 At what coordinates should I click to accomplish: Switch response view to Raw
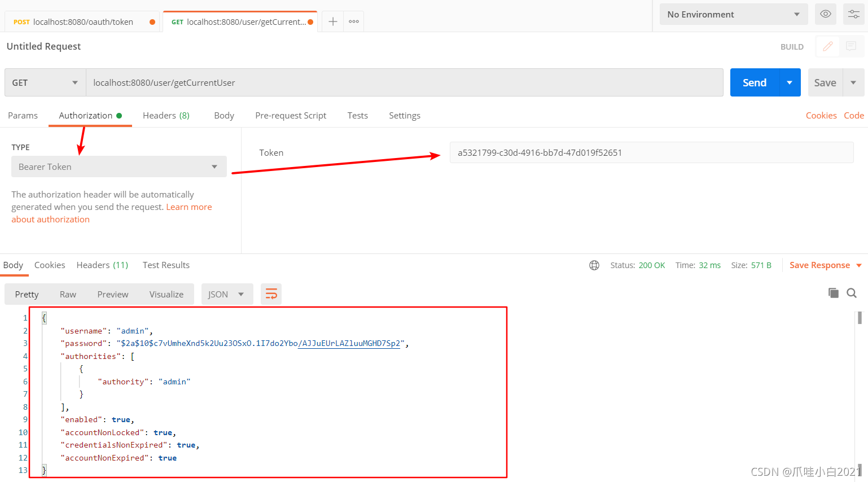68,294
